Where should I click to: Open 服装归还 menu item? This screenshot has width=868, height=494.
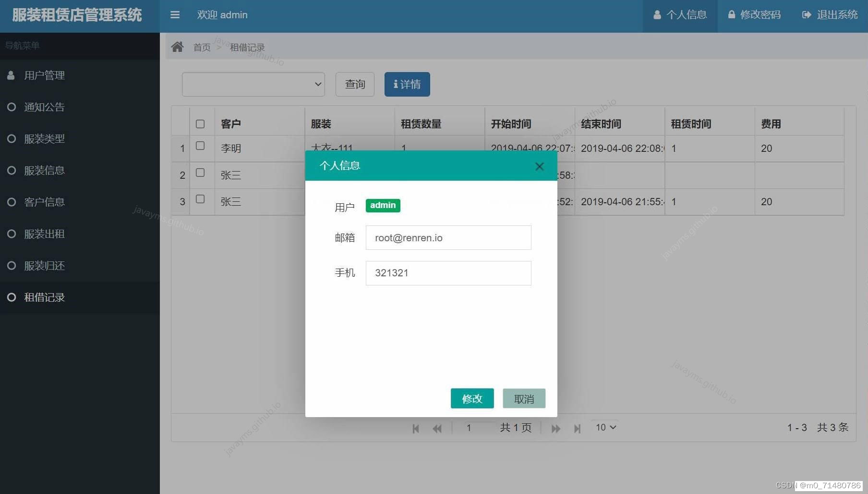(80, 265)
